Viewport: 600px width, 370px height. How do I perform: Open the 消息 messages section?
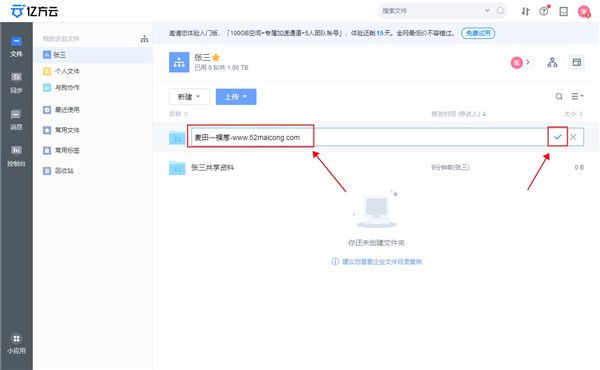pyautogui.click(x=16, y=120)
